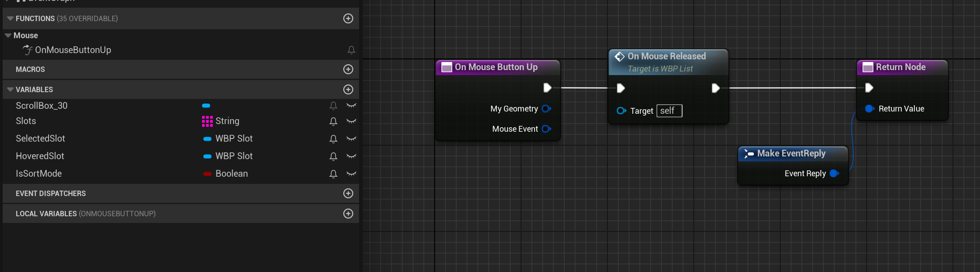Screen dimensions: 980x272
Task: Select the On Mouse Button Up node title
Action: click(496, 67)
